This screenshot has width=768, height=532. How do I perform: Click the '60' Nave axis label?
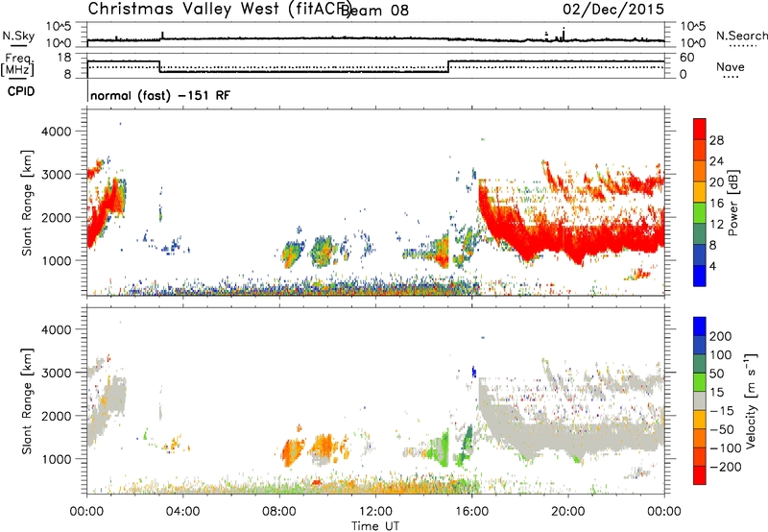point(686,58)
